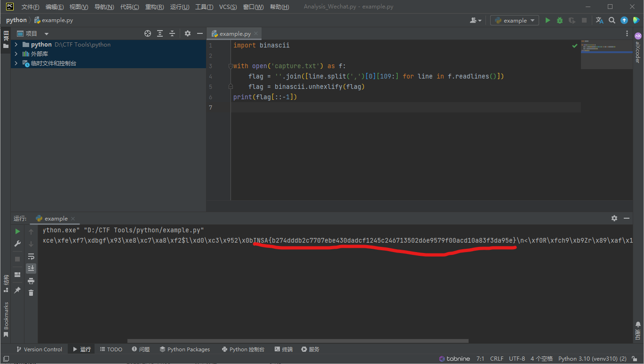Collapse all nodes in project panel
The height and width of the screenshot is (364, 644).
(x=172, y=33)
